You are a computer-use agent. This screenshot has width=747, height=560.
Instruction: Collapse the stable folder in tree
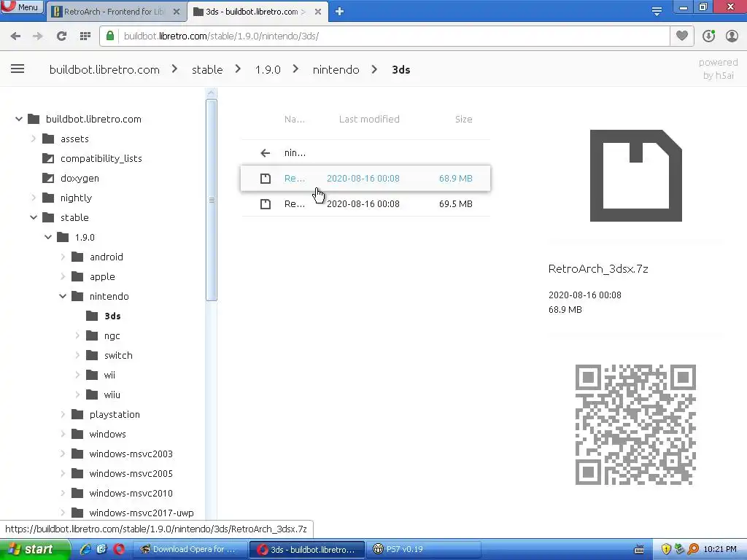(x=34, y=217)
